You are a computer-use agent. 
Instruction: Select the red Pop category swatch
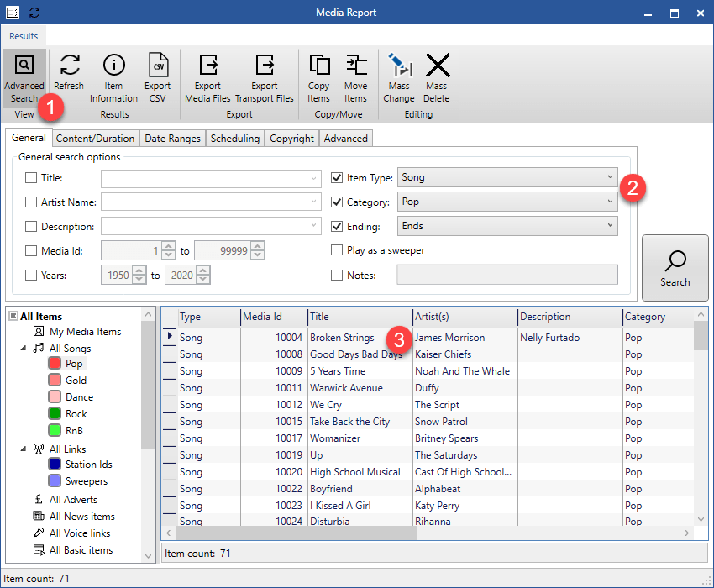point(55,363)
